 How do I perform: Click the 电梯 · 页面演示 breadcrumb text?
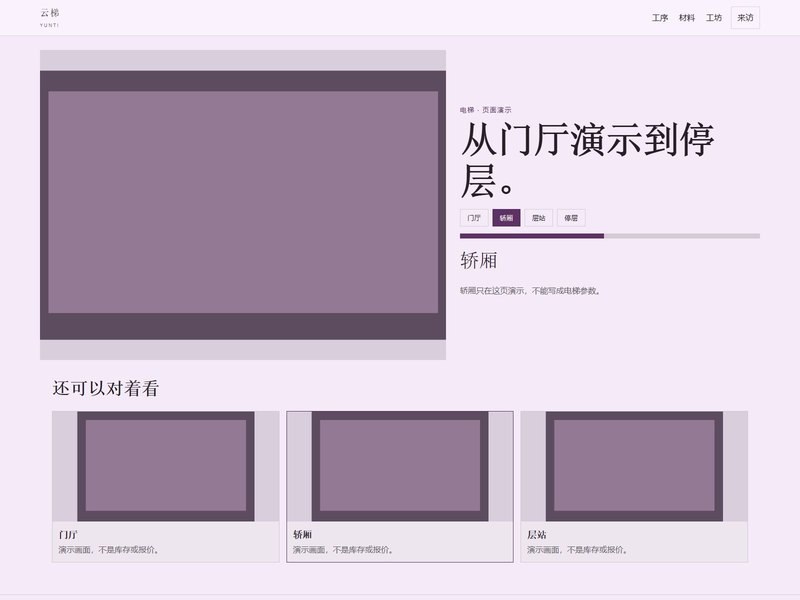pyautogui.click(x=485, y=110)
